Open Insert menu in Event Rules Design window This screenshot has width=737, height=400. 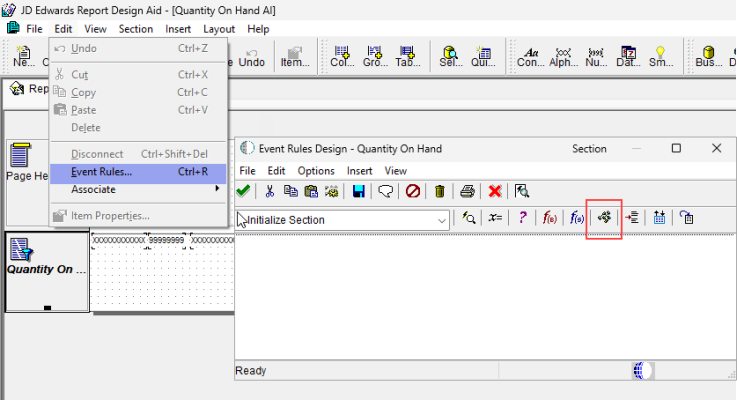point(360,171)
